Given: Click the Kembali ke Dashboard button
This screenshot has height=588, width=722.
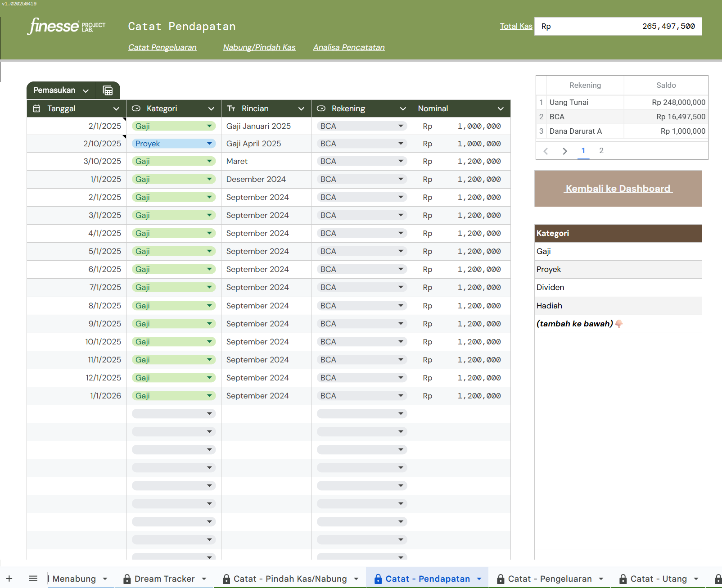Looking at the screenshot, I should [x=618, y=189].
